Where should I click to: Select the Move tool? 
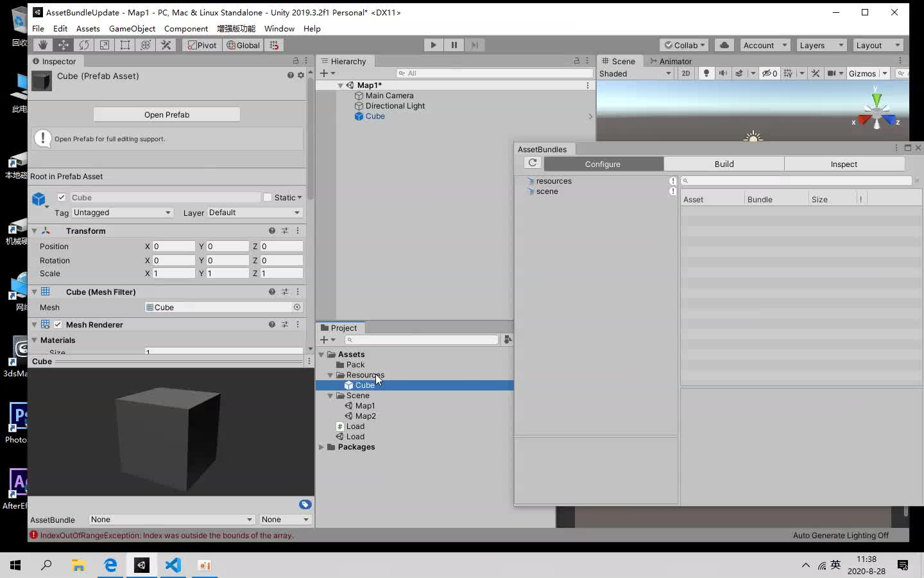tap(63, 45)
